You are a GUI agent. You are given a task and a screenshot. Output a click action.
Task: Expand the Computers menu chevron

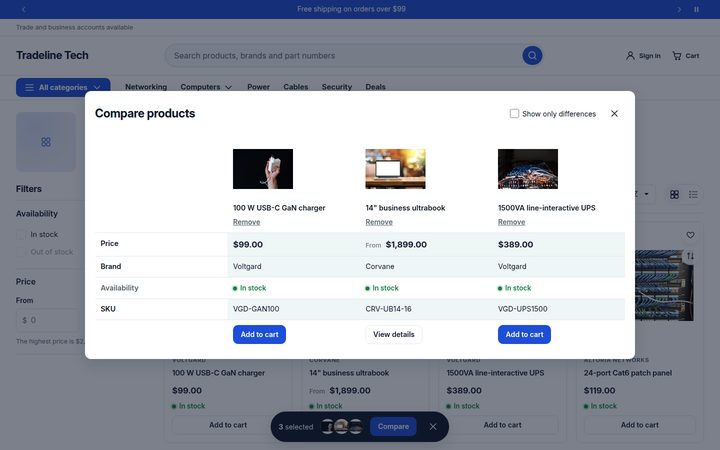click(229, 87)
